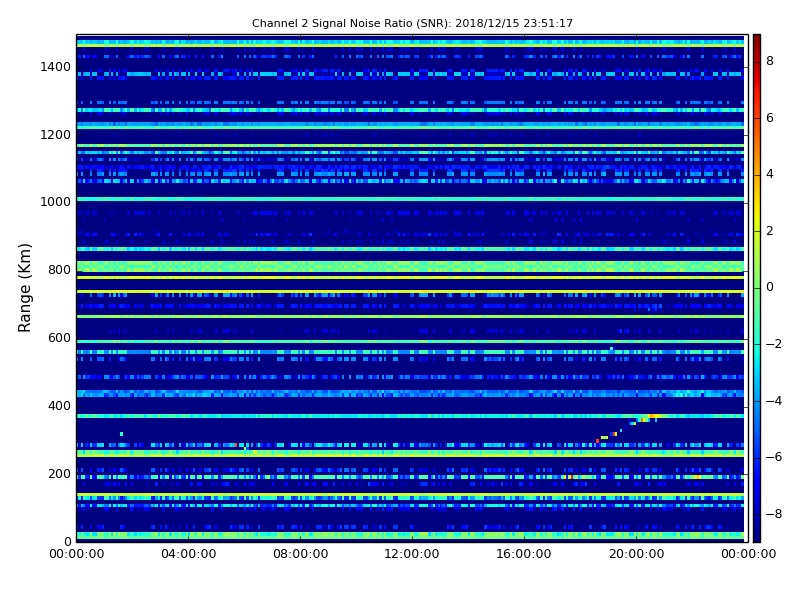Click the 12:00:00 time tick label

(412, 554)
